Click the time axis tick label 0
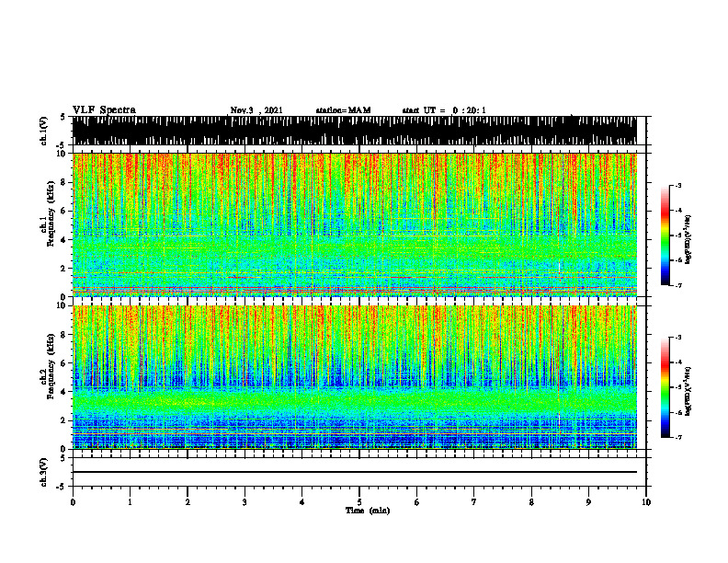Viewport: 728px width, 563px height. click(x=73, y=502)
